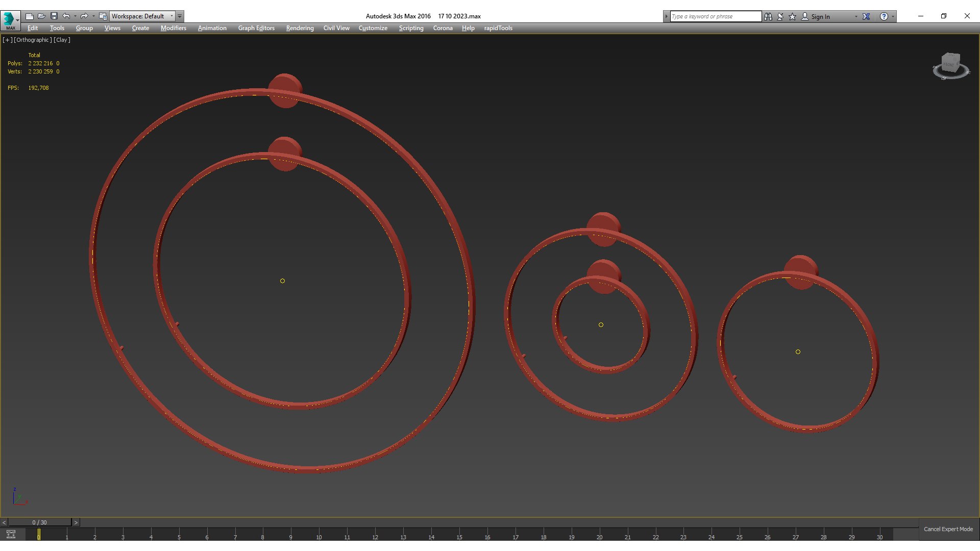Open the Modifiers menu

tap(174, 28)
